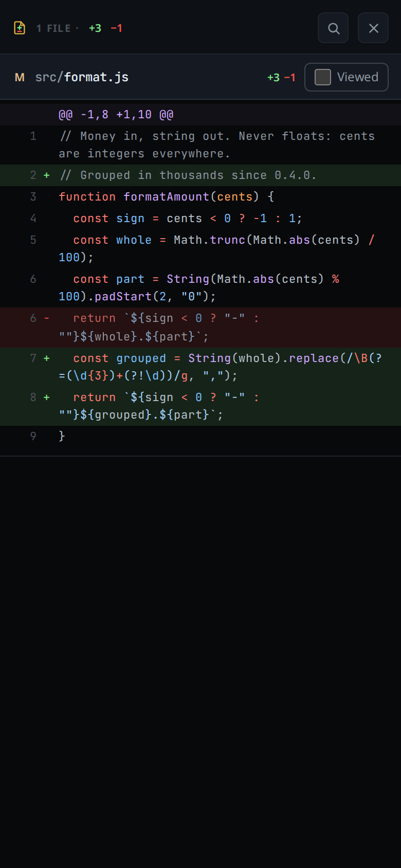Viewport: 401px width, 868px height.
Task: Select line 1 'Money in, string out' comment
Action: coord(200,145)
